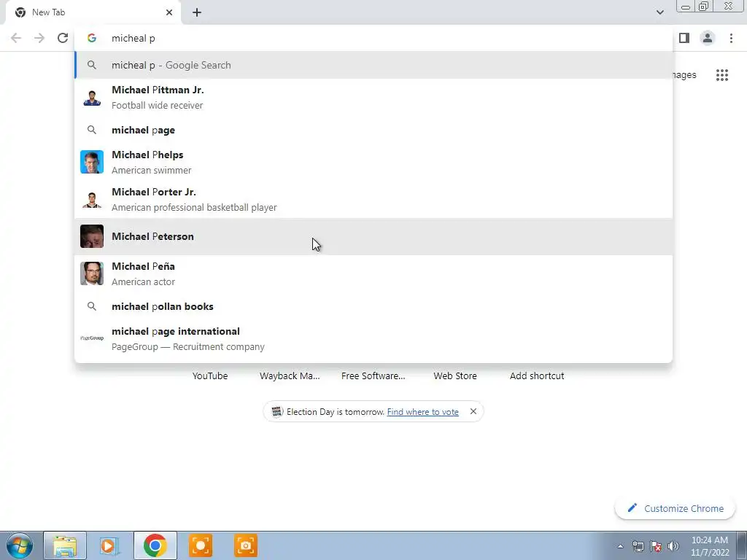Click the address bar text 'micheal p'
Viewport: 747px width, 560px height.
[133, 38]
